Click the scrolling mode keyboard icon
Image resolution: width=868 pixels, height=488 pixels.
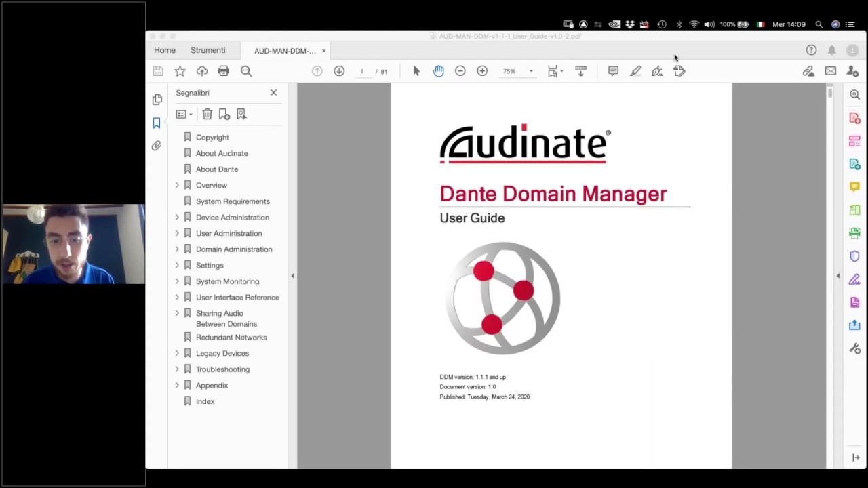point(580,71)
